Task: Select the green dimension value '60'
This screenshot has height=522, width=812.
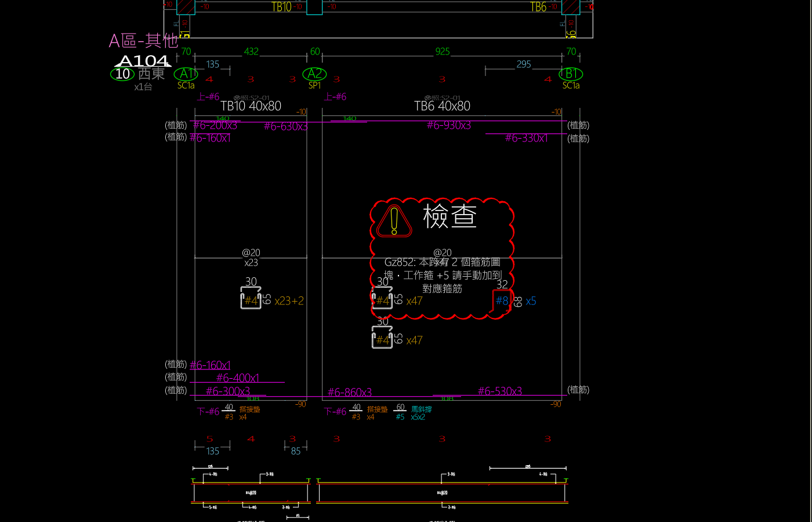Action: coord(315,52)
